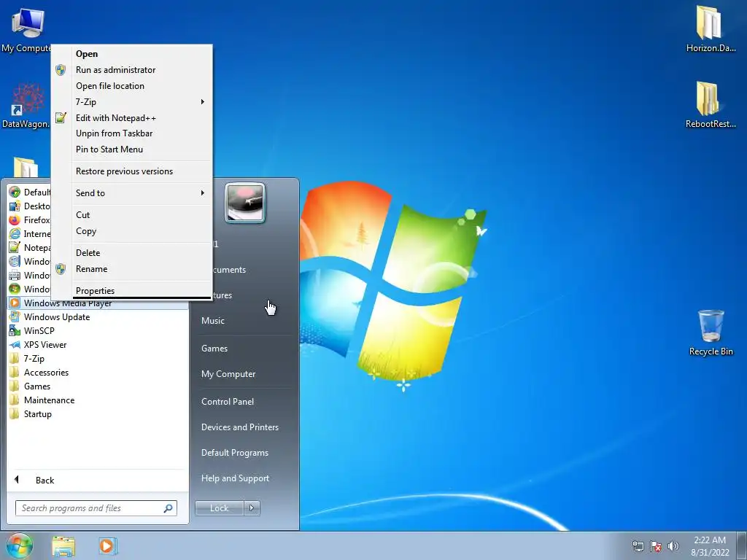Click the Lock button

click(220, 508)
